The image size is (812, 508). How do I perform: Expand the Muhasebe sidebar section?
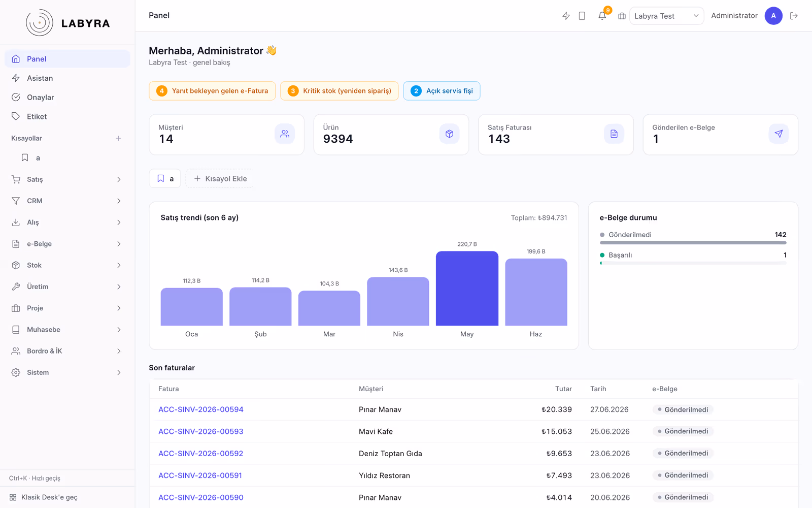click(67, 330)
